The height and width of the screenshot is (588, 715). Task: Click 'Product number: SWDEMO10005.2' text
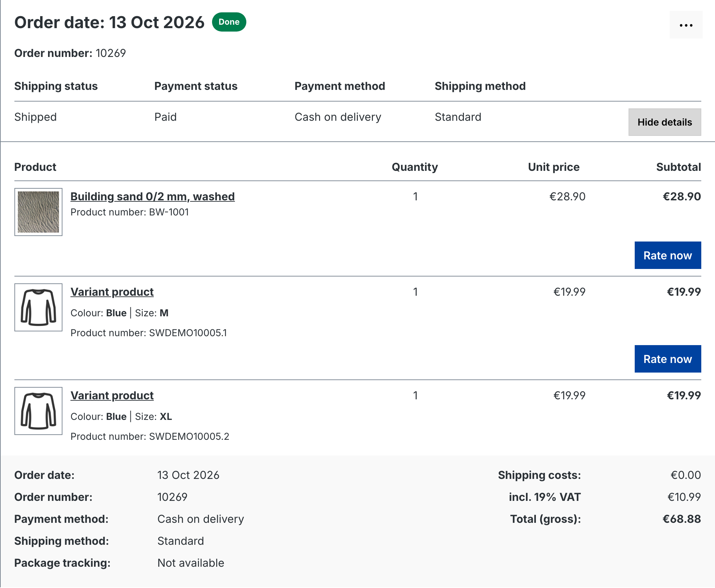click(150, 436)
